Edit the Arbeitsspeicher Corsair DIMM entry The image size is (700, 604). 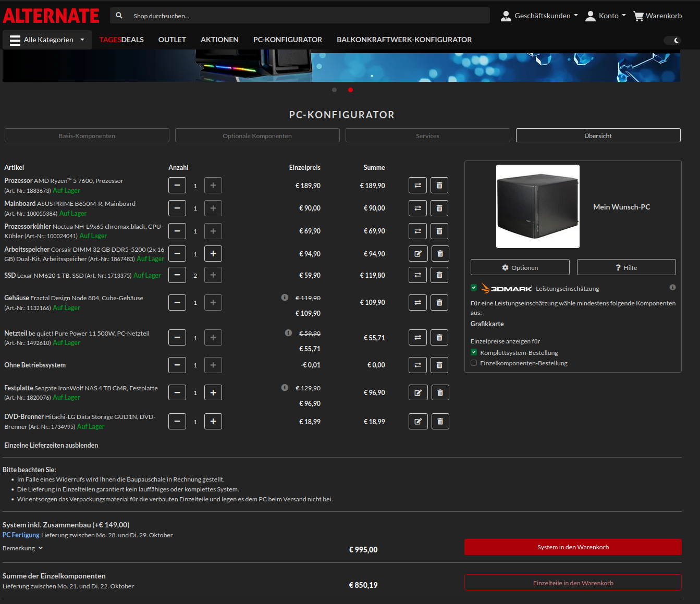418,254
